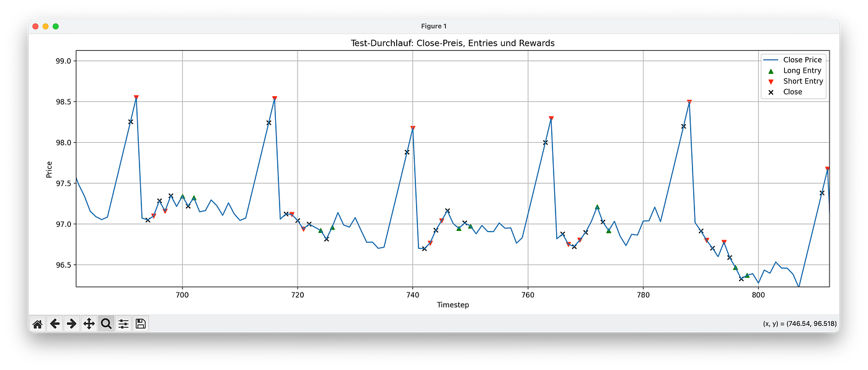
Task: Click the Close x-marker in the legend
Action: pyautogui.click(x=769, y=91)
